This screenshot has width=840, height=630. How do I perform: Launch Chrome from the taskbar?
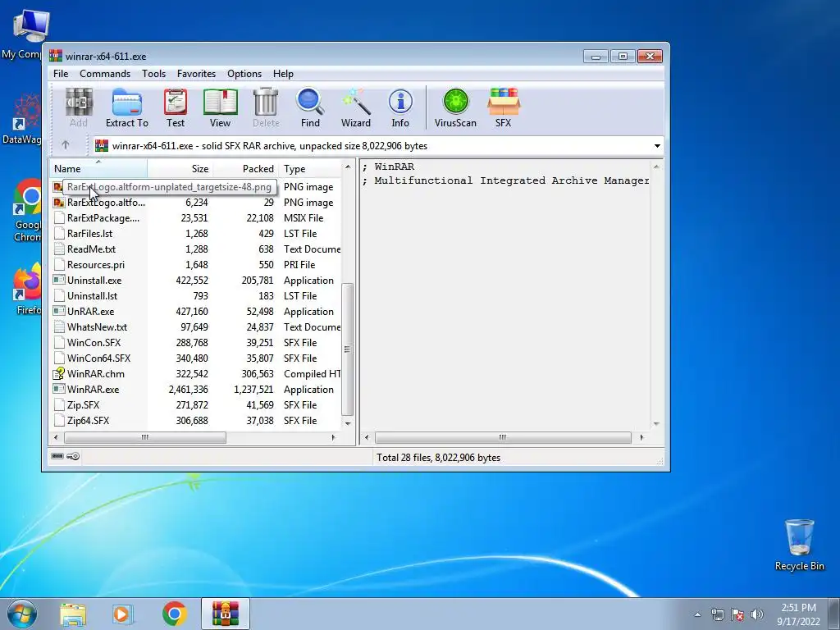click(x=174, y=614)
